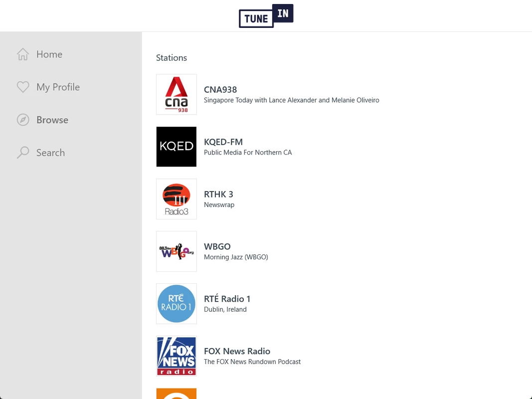Viewport: 532px width, 399px height.
Task: Open the partially visible orange station logo
Action: (x=177, y=394)
